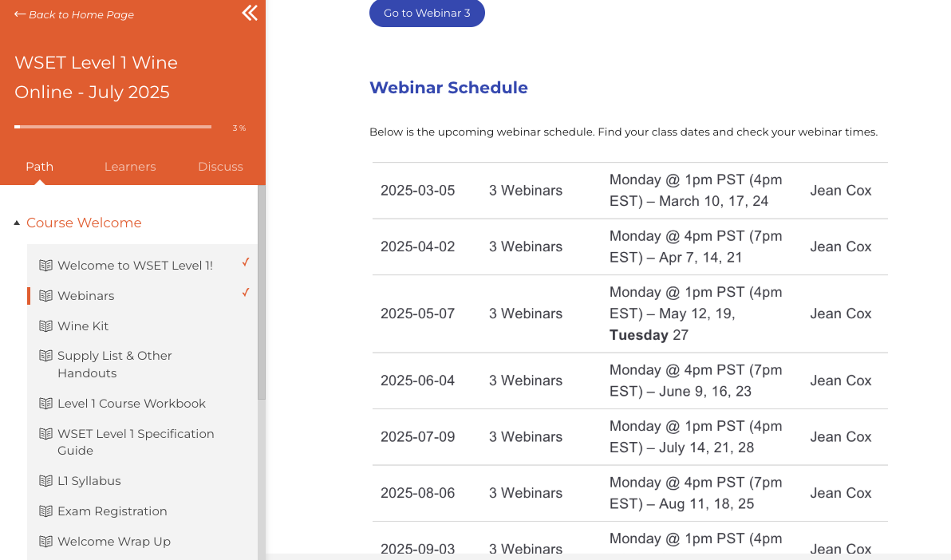Viewport: 951px width, 560px height.
Task: Click completion checkmark beside Webinars lesson
Action: tap(246, 292)
